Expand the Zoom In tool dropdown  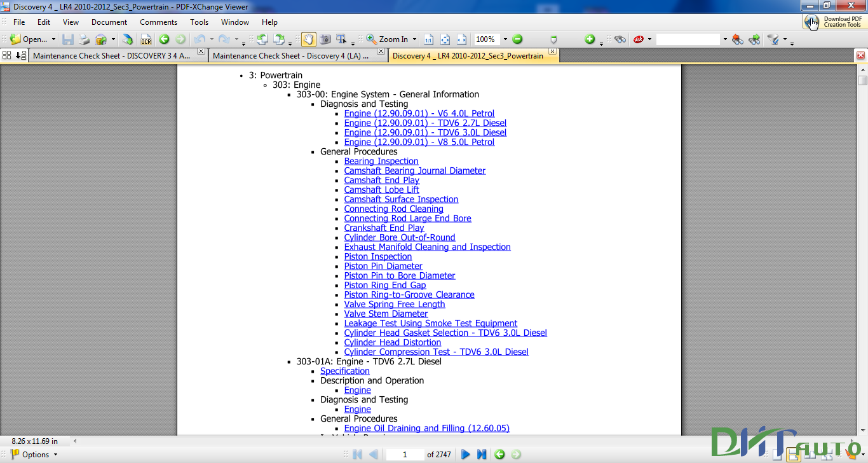point(414,39)
